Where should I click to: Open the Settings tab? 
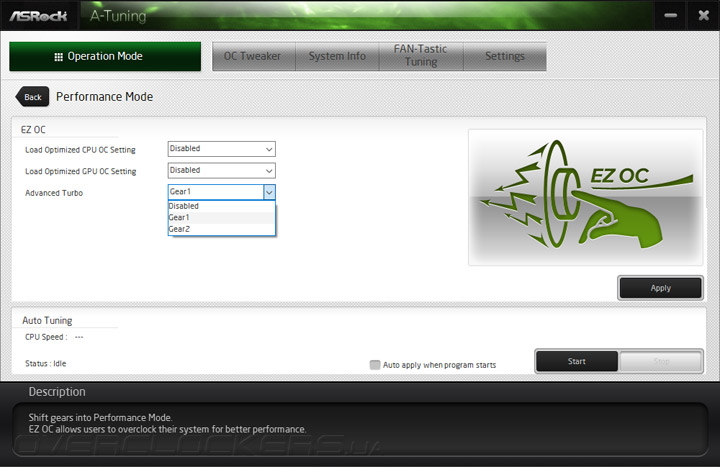[505, 56]
